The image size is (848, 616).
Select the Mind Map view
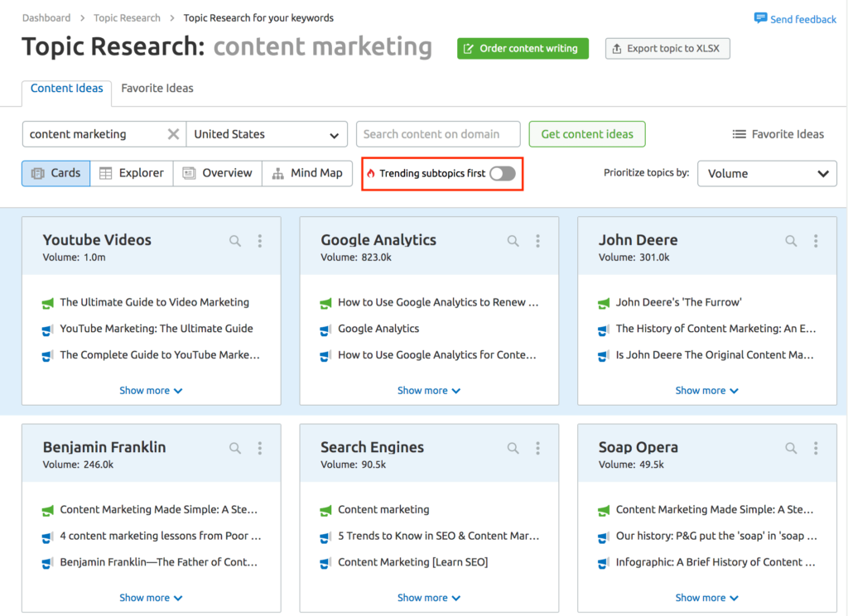307,173
